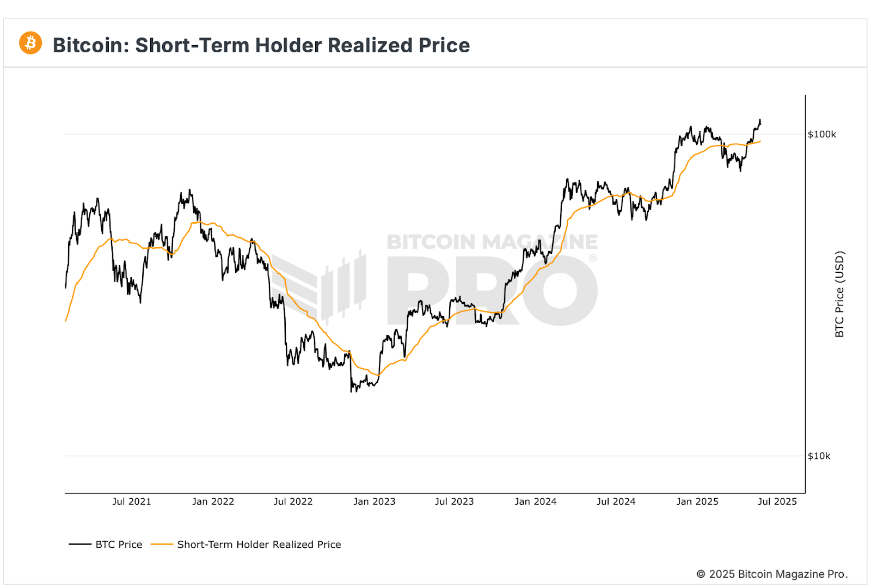This screenshot has height=588, width=871.
Task: Click the BTC Price (USD) axis title
Action: (x=839, y=294)
